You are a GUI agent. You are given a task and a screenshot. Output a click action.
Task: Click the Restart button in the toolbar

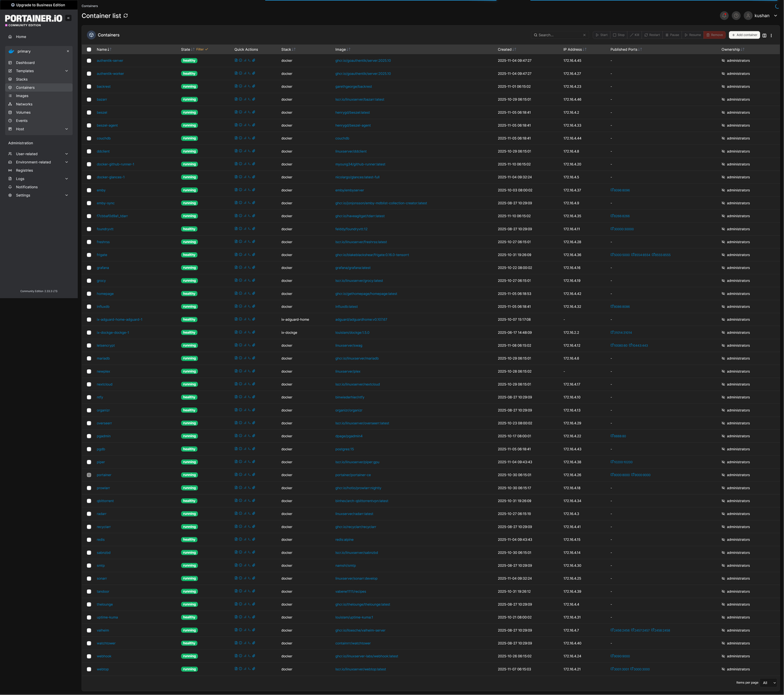[x=652, y=35]
